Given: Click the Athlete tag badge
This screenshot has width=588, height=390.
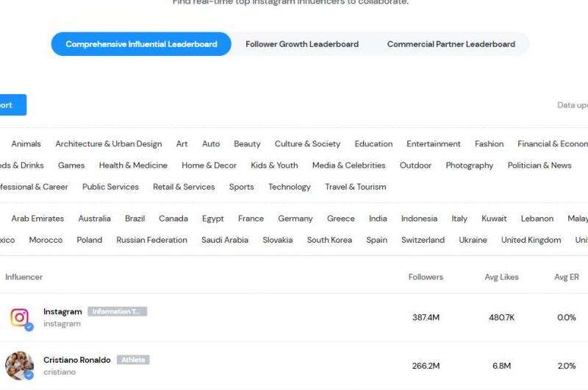Looking at the screenshot, I should pos(132,360).
